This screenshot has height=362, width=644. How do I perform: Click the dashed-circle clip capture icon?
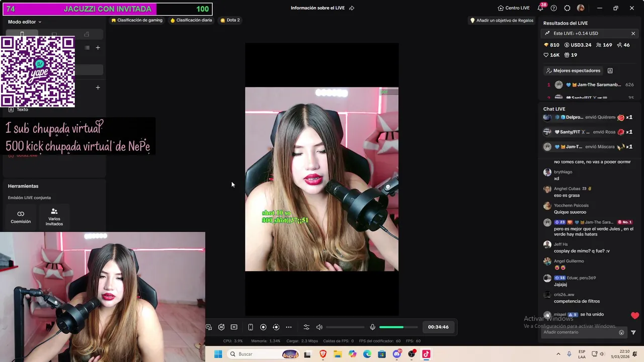coord(276,327)
